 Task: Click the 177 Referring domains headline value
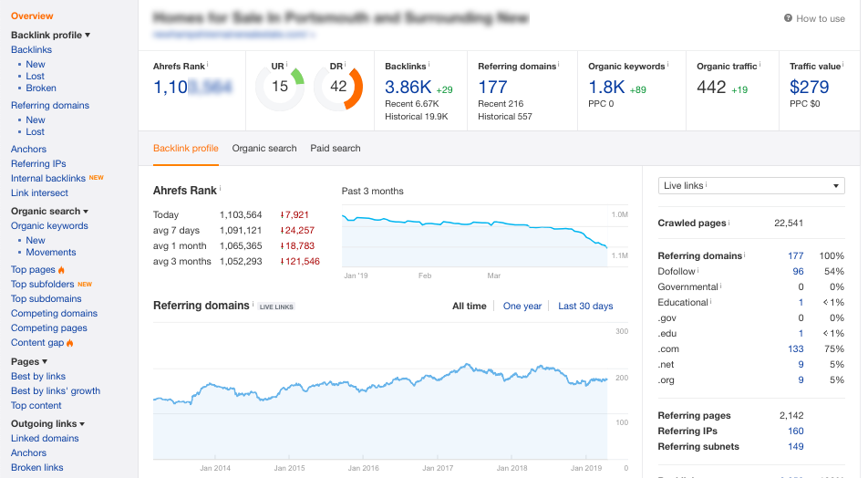[x=492, y=87]
